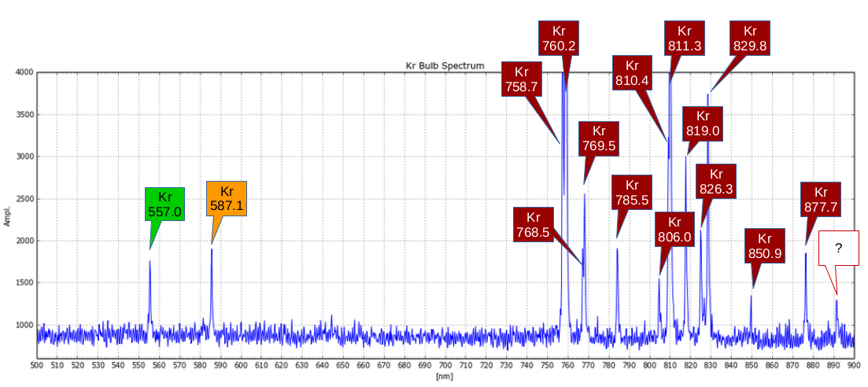Select the Kr 758.7 peak label

click(521, 79)
